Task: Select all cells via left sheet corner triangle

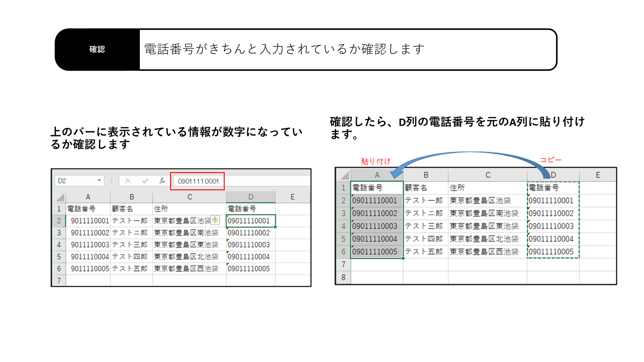Action: point(60,197)
